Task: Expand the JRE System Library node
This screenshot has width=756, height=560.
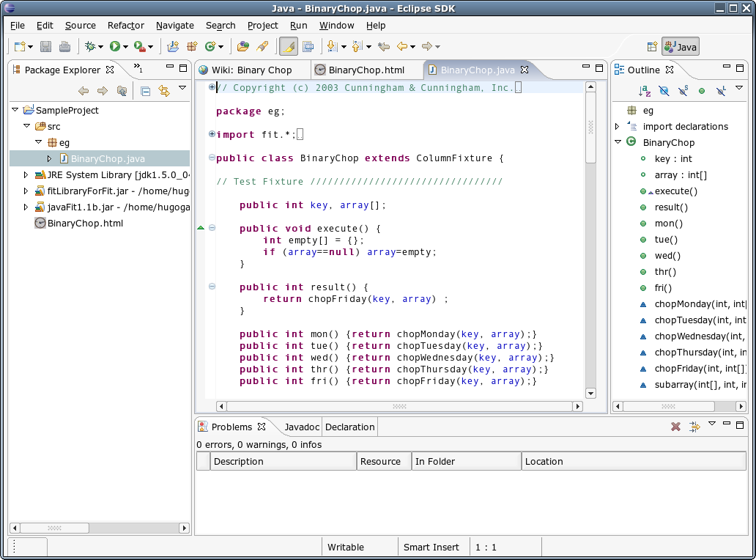Action: tap(26, 175)
